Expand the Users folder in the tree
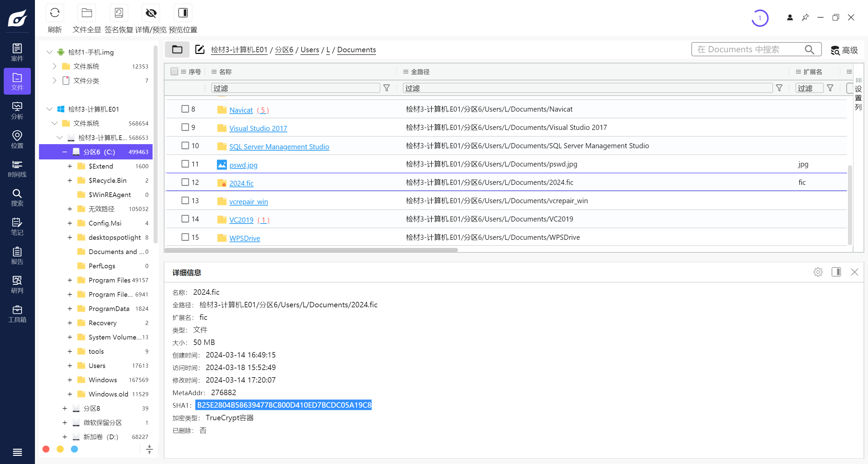This screenshot has height=464, width=868. [x=70, y=366]
